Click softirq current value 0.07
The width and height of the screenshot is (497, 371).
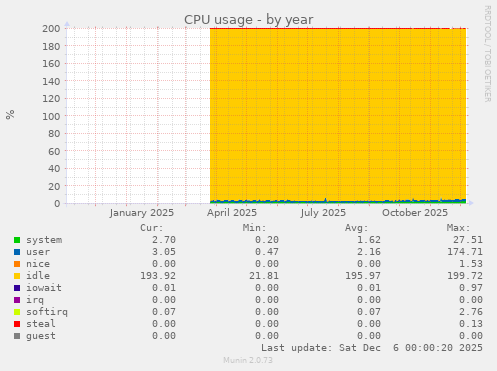coord(164,312)
